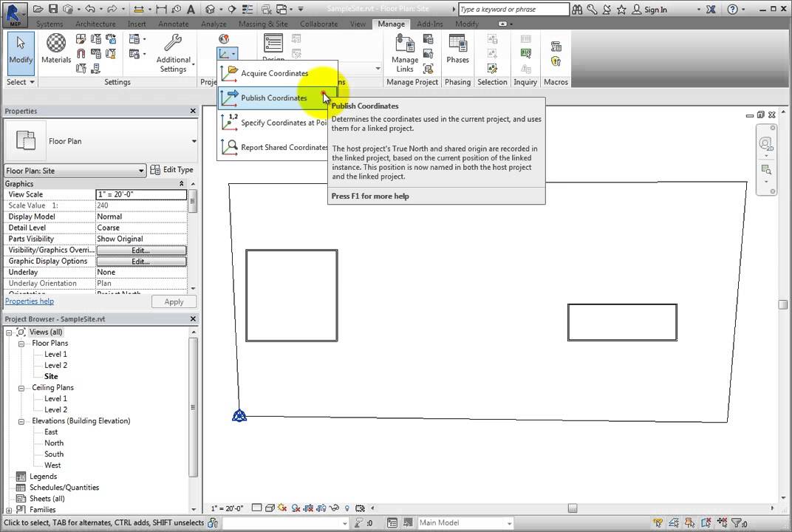Expand the Select panel dropdown

(x=21, y=82)
